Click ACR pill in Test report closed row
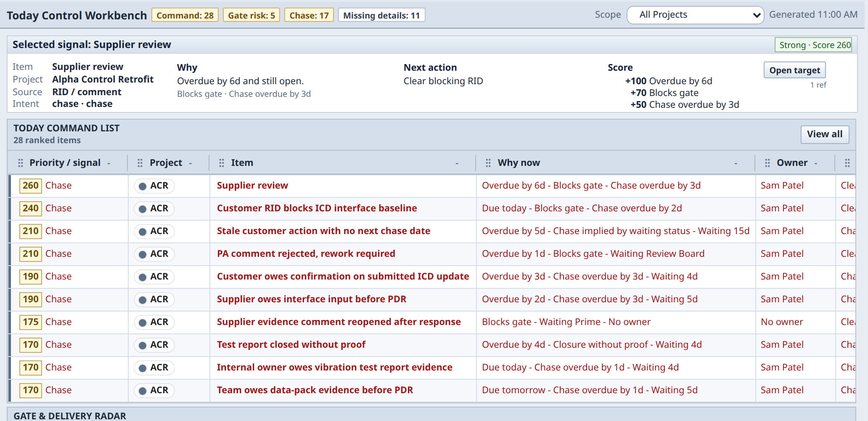The height and width of the screenshot is (421, 868). (x=154, y=345)
